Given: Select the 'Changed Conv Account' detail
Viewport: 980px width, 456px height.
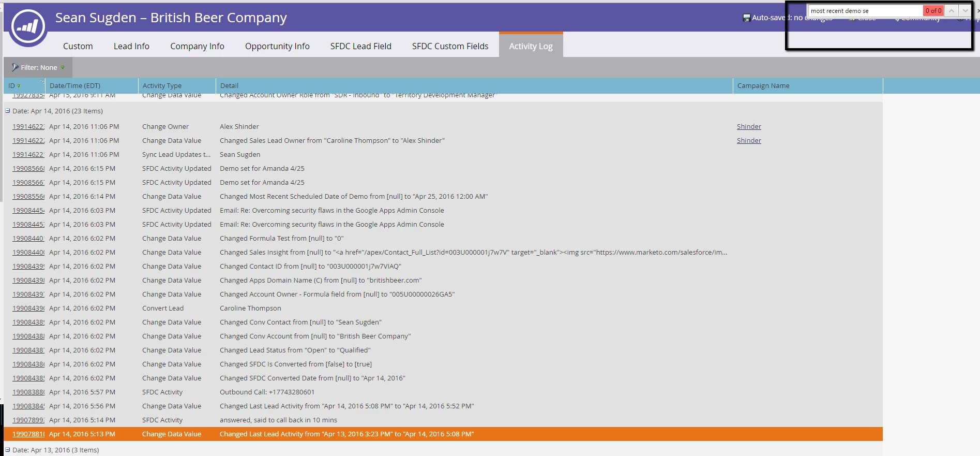Looking at the screenshot, I should [315, 336].
